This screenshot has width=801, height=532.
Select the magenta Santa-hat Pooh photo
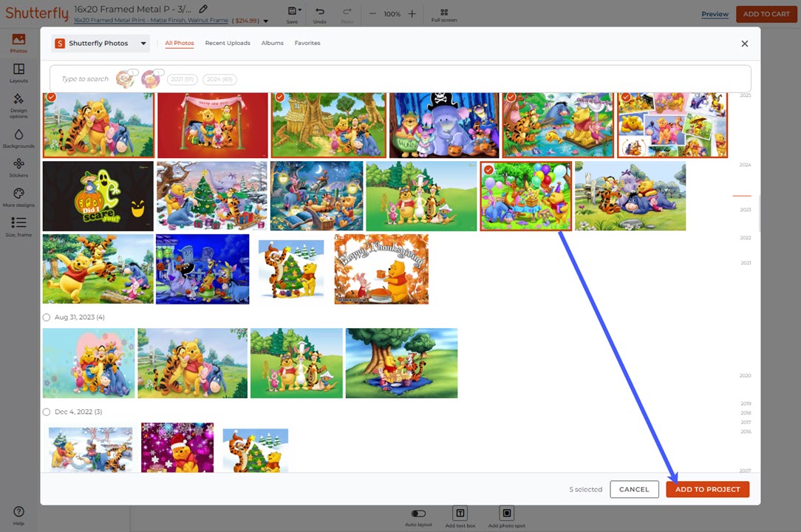(x=177, y=448)
